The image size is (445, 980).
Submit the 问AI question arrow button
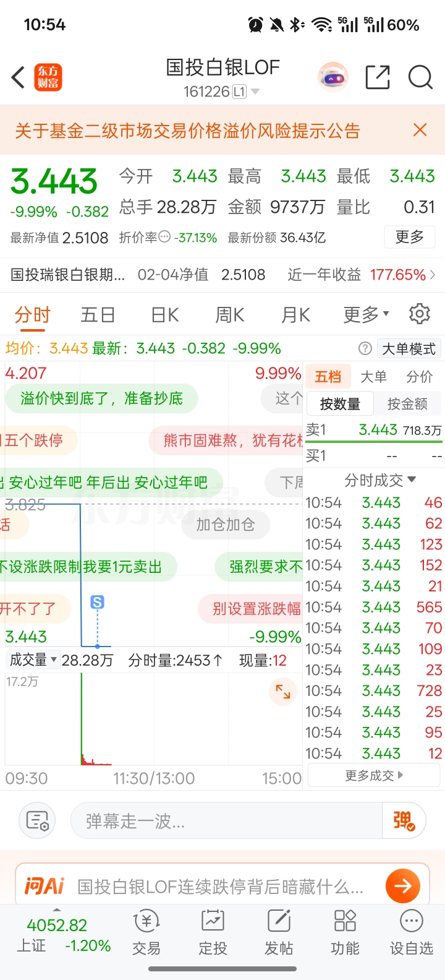(403, 886)
